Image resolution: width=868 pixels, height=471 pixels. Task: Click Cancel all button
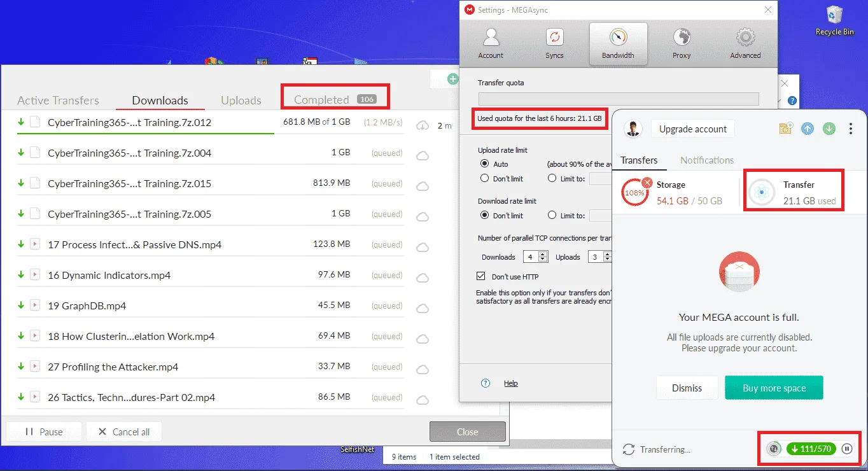[124, 432]
